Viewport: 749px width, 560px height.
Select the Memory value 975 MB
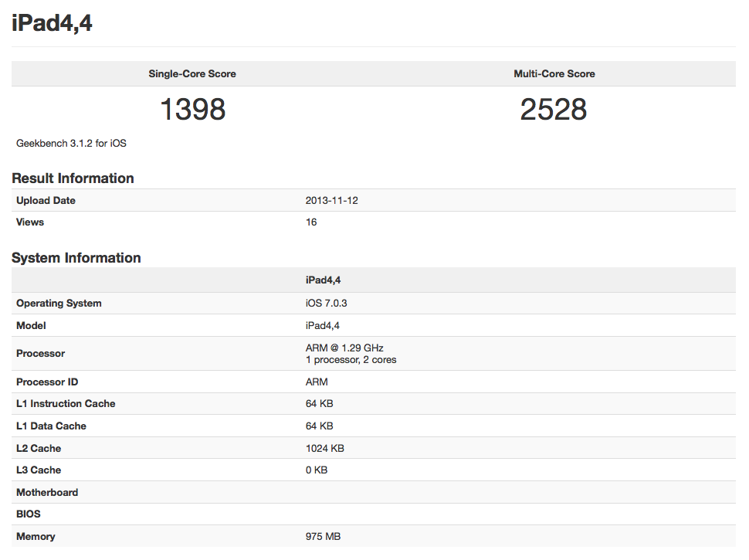click(x=323, y=537)
